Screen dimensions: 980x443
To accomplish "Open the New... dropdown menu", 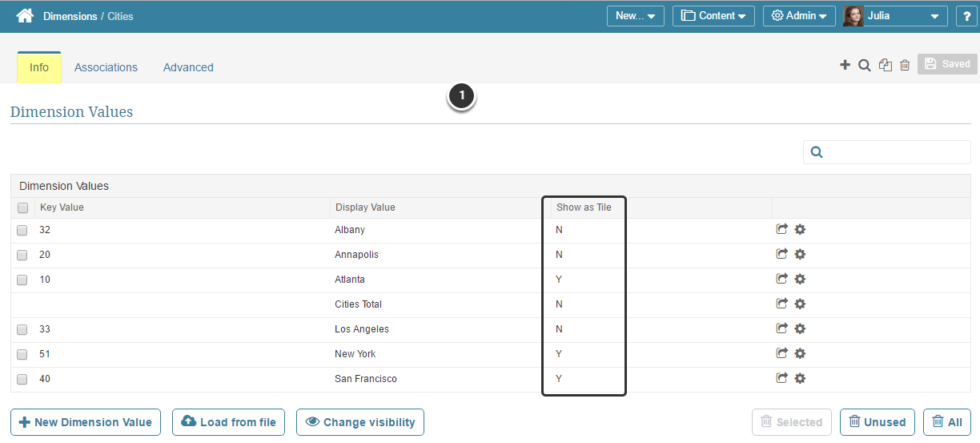I will pos(636,16).
